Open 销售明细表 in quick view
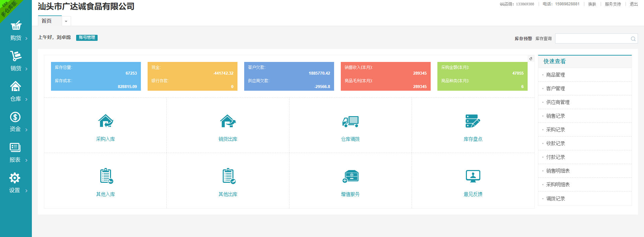Image resolution: width=644 pixels, height=237 pixels. tap(558, 171)
